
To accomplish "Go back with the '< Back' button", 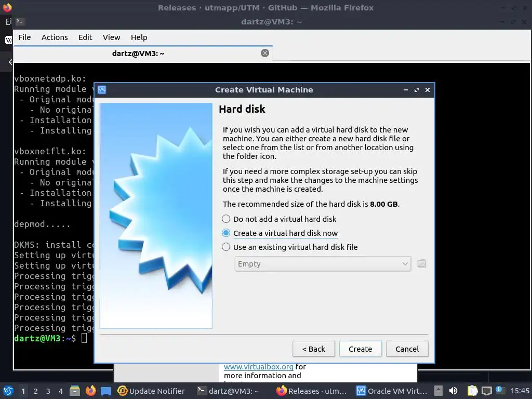I will coord(313,349).
